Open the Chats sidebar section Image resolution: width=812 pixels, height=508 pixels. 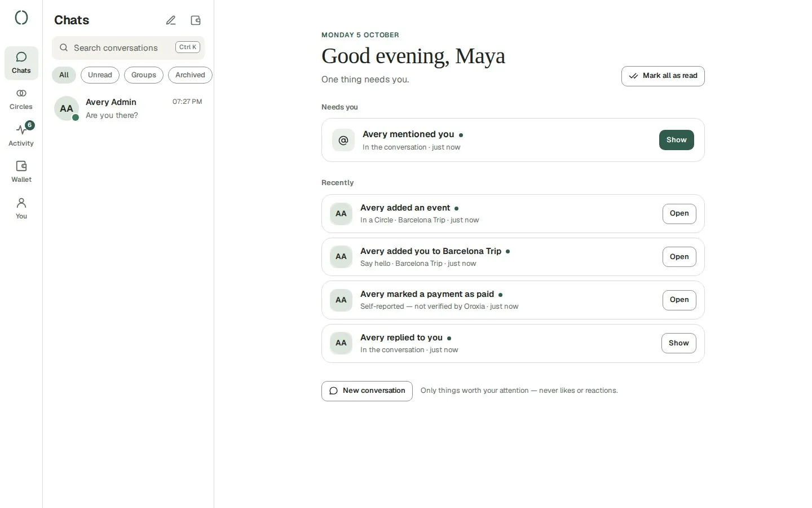click(21, 63)
